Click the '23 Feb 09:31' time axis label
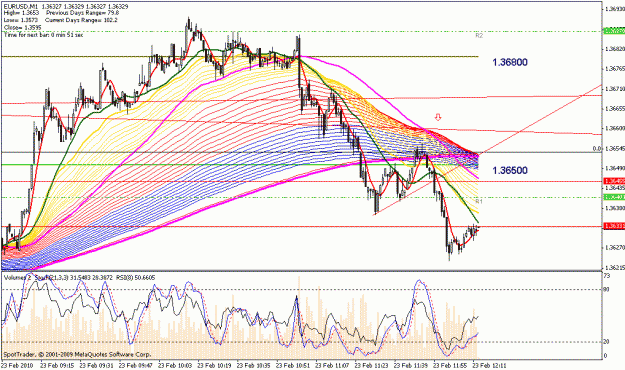This screenshot has height=370, width=625. [96, 365]
